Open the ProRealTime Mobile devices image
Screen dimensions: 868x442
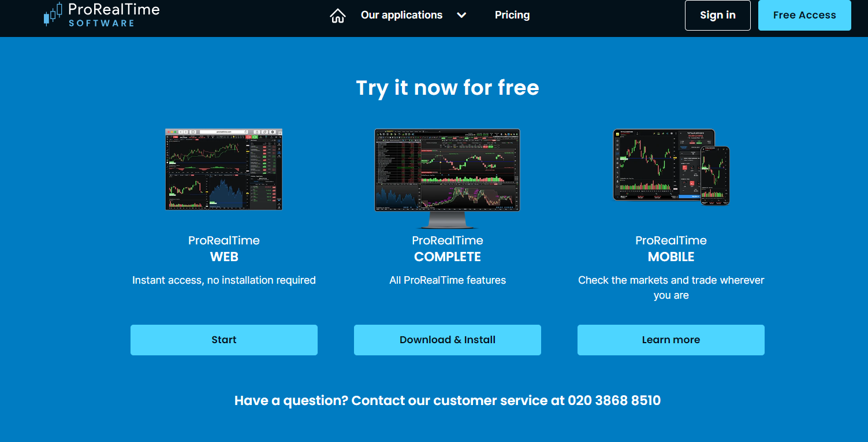pyautogui.click(x=671, y=167)
